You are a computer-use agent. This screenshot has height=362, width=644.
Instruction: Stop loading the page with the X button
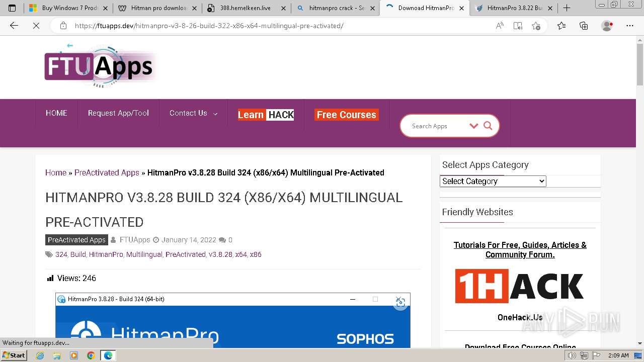tap(36, 26)
